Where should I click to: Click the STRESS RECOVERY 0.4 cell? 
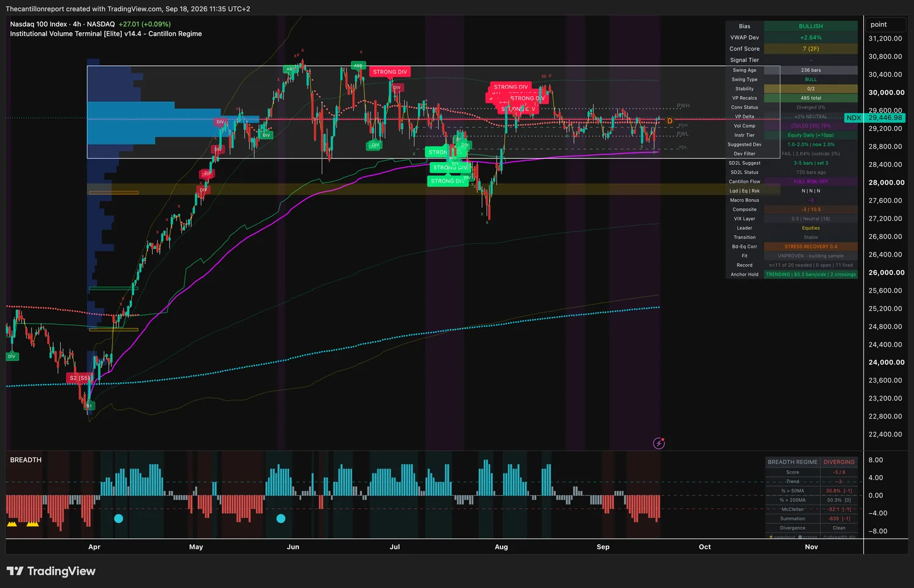click(x=811, y=247)
